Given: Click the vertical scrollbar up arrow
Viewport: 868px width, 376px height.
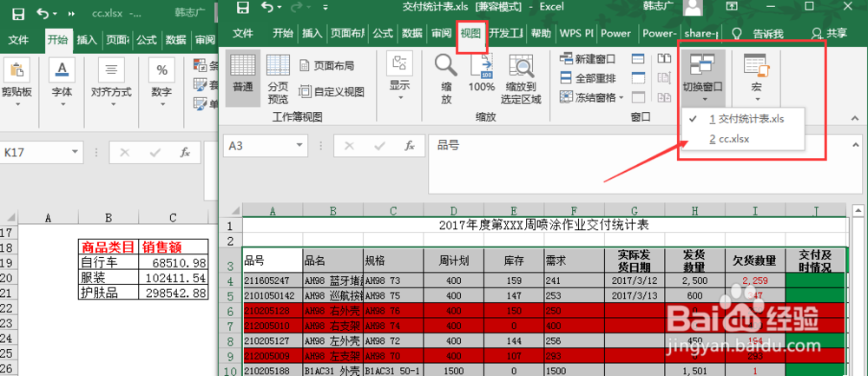Looking at the screenshot, I should [x=858, y=211].
